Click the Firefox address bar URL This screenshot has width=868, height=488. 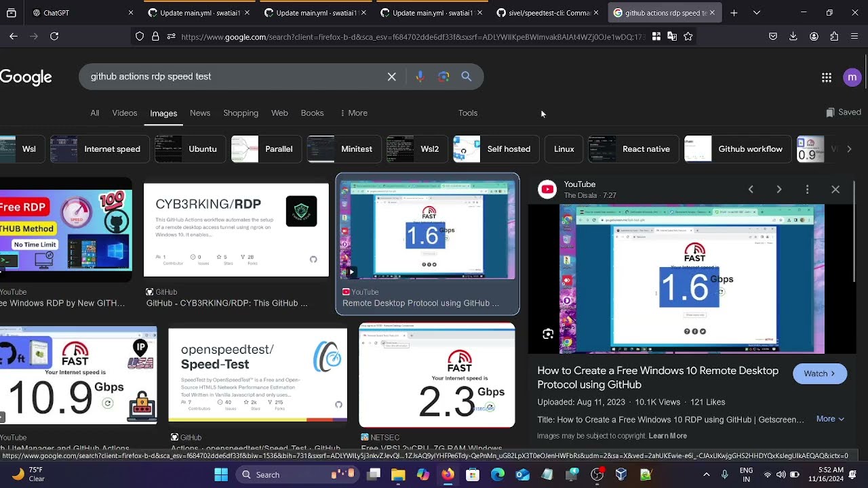click(x=412, y=37)
